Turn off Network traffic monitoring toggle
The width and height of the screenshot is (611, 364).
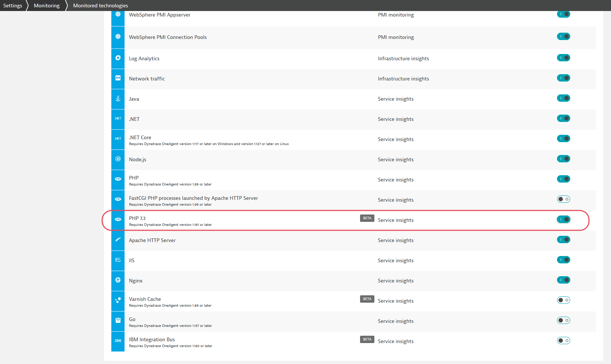[564, 78]
